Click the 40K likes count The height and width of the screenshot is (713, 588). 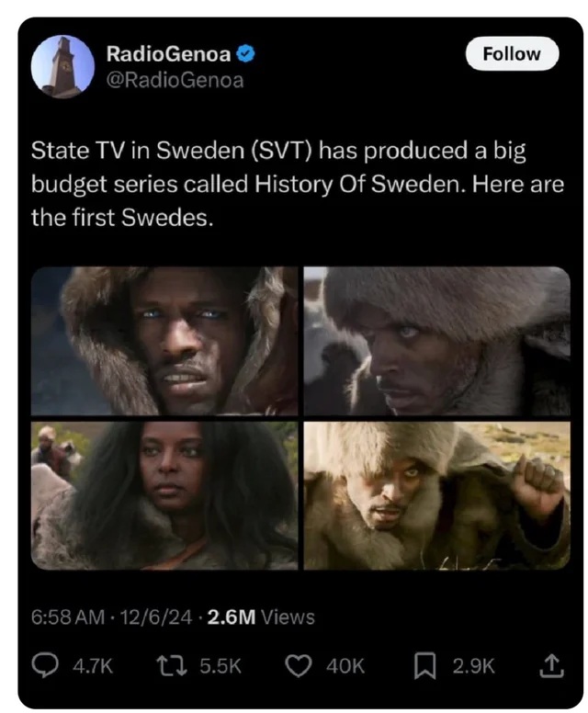(x=345, y=667)
